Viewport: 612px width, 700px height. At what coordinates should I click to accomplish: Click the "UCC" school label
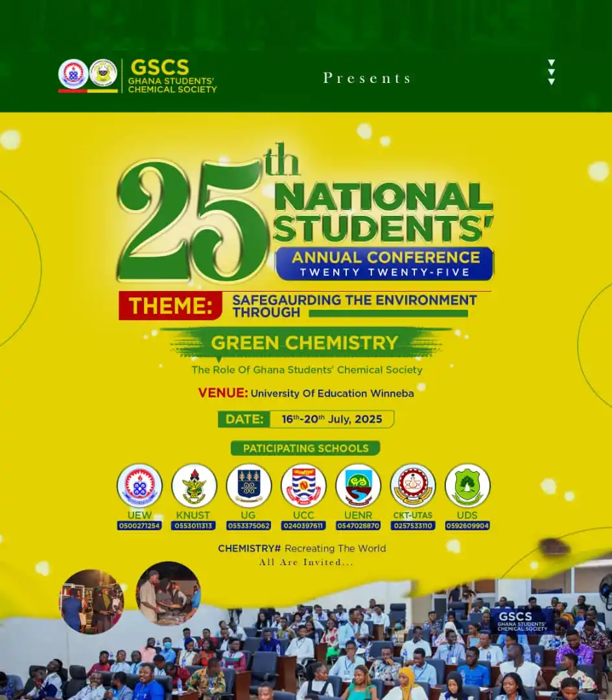click(x=303, y=515)
